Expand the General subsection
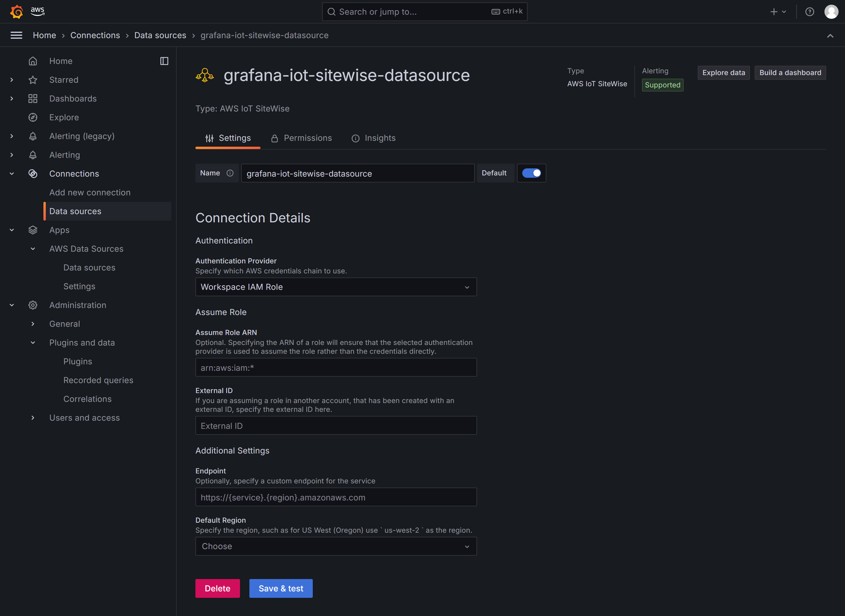Screen dimensions: 845x616 pos(33,324)
